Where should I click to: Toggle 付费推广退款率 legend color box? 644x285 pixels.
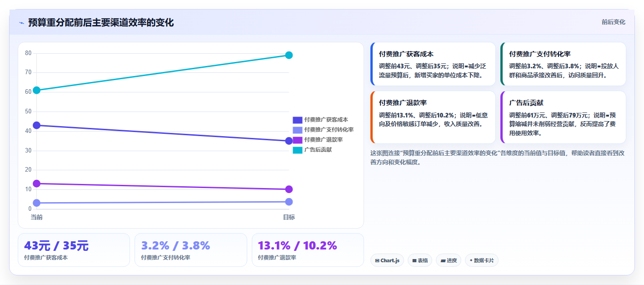297,140
